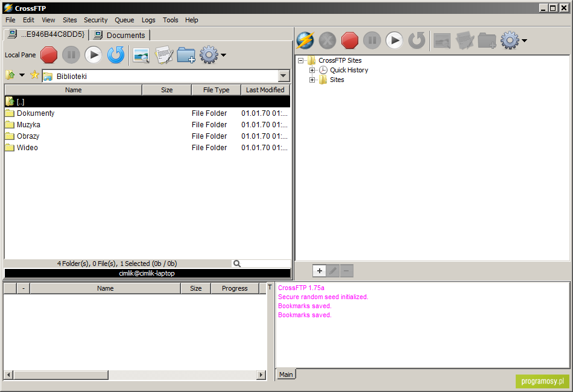This screenshot has width=573, height=392.
Task: Click the queue scrollbar left arrow
Action: [x=9, y=375]
